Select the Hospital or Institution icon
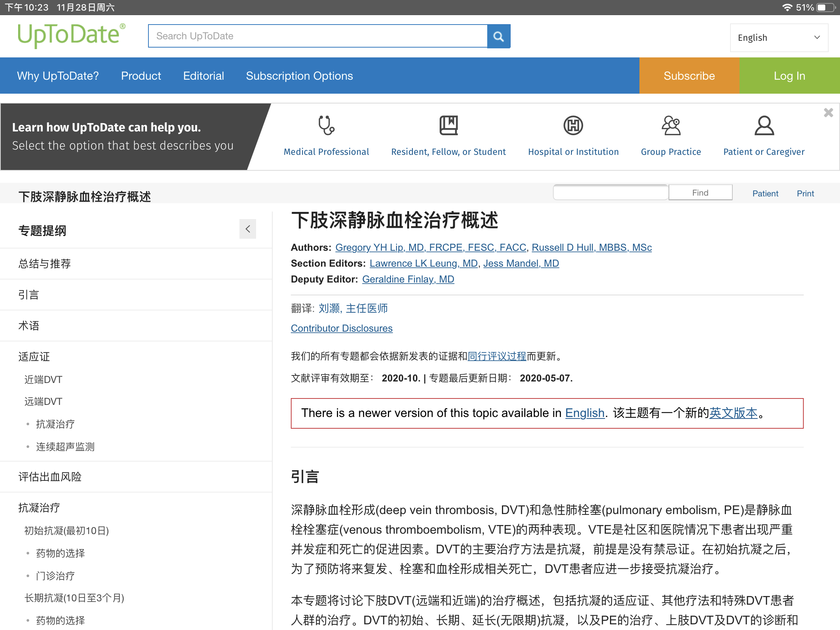The width and height of the screenshot is (840, 630). (x=573, y=126)
